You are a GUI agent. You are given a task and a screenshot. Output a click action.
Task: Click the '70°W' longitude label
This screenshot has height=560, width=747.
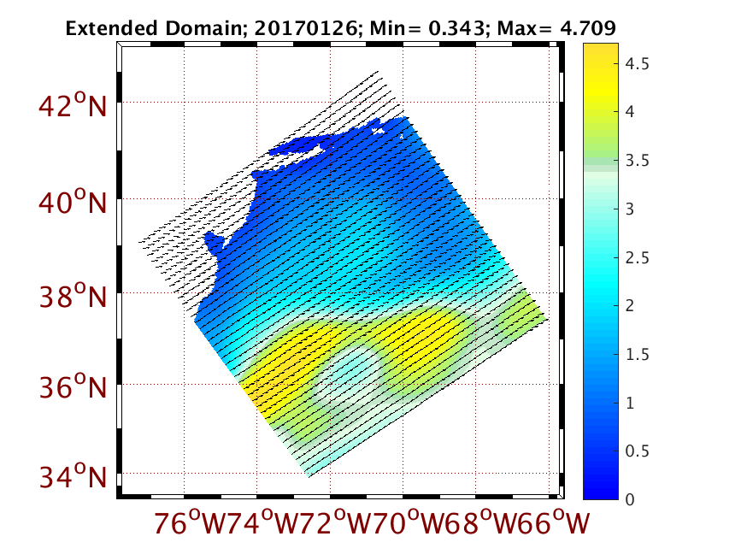[409, 522]
